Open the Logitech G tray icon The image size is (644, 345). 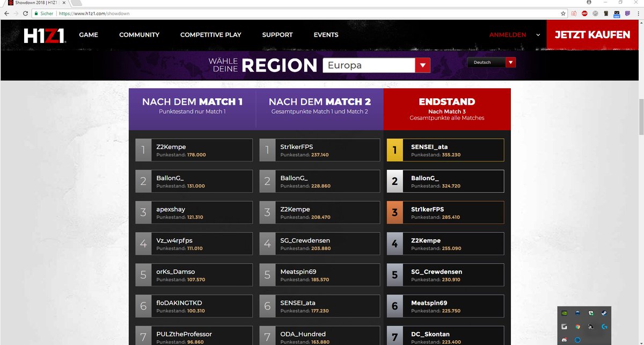tap(605, 326)
